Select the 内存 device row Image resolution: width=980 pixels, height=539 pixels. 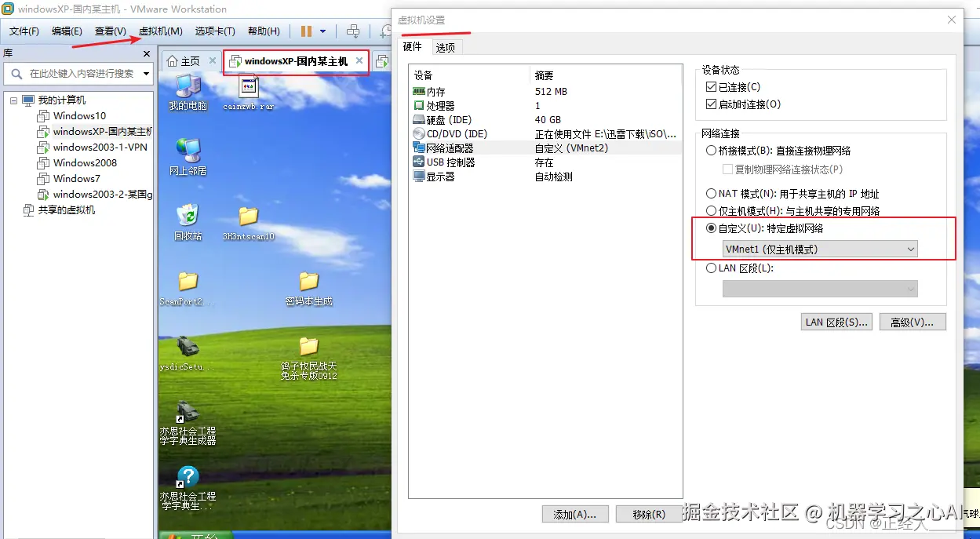546,92
